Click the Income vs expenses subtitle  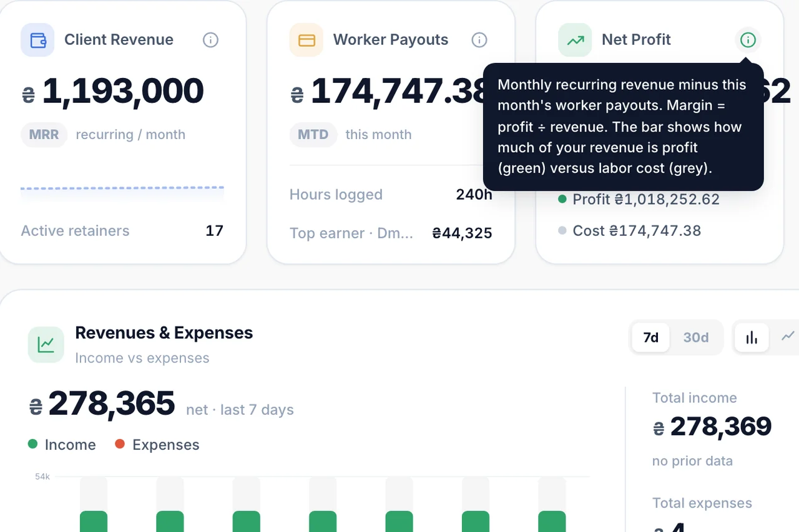tap(142, 358)
